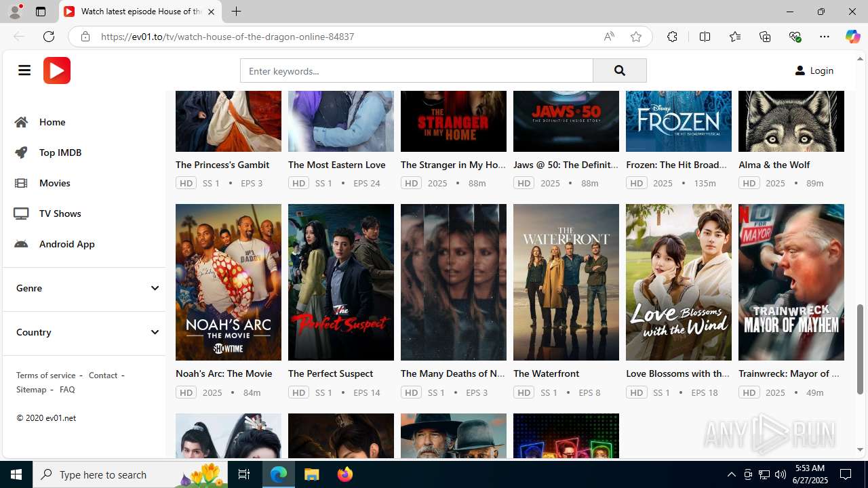Screen dimensions: 868x488
Task: Click the Movies film icon
Action: (x=21, y=183)
